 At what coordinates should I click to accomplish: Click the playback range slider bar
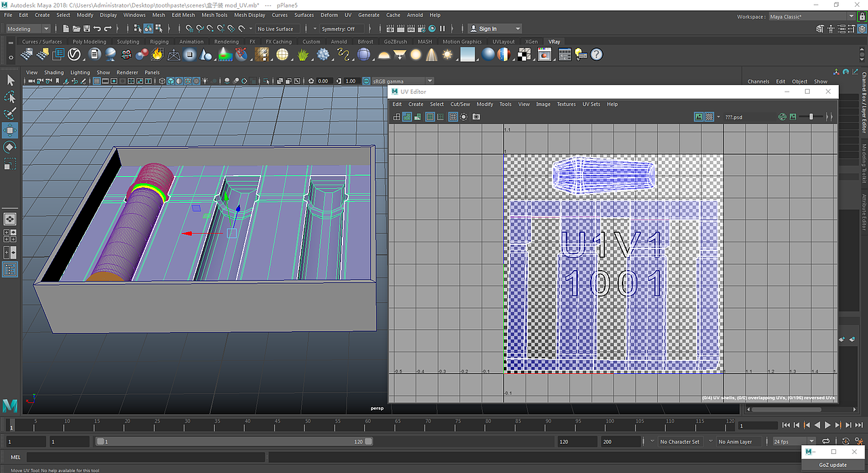(x=235, y=441)
